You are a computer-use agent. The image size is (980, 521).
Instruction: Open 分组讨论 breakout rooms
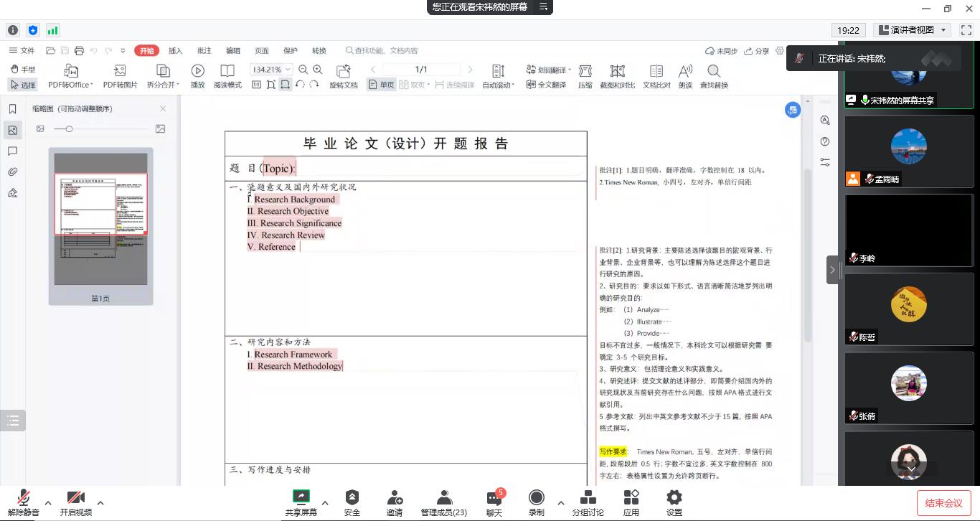coord(588,503)
